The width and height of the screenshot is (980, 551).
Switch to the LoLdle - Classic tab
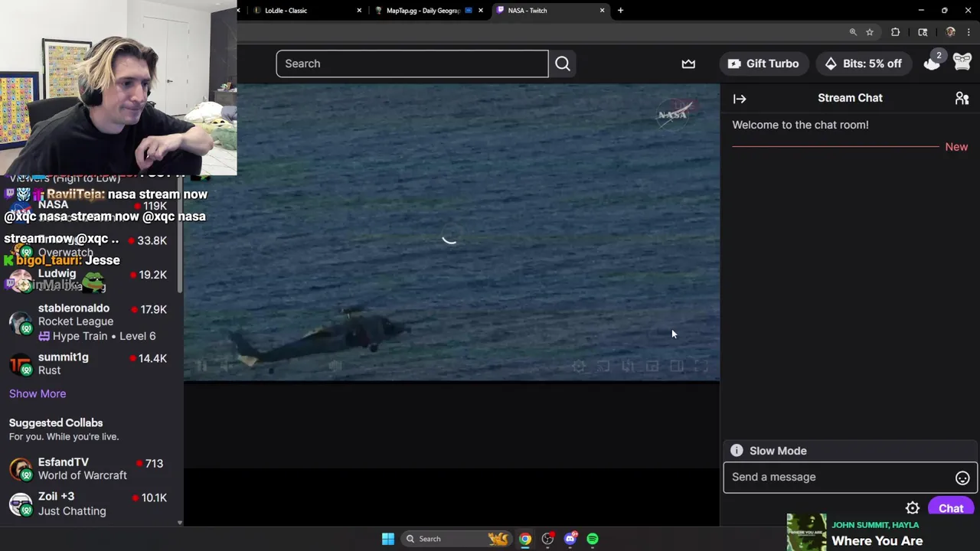click(302, 11)
